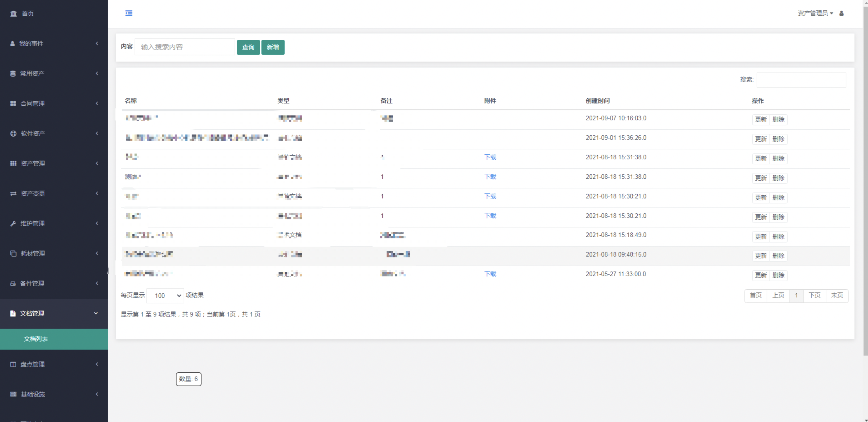Open the 盘点管理 menu

pyautogui.click(x=54, y=364)
